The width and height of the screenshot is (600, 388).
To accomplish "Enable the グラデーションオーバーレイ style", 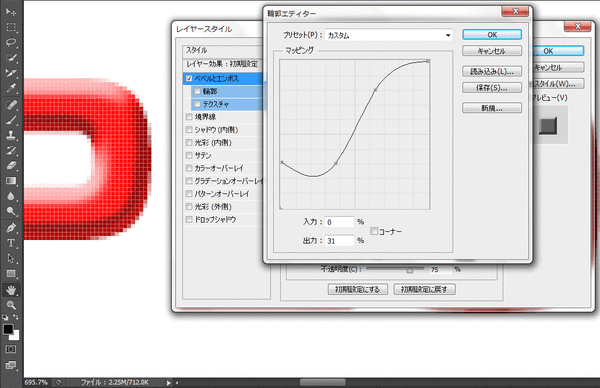I will pos(189,181).
